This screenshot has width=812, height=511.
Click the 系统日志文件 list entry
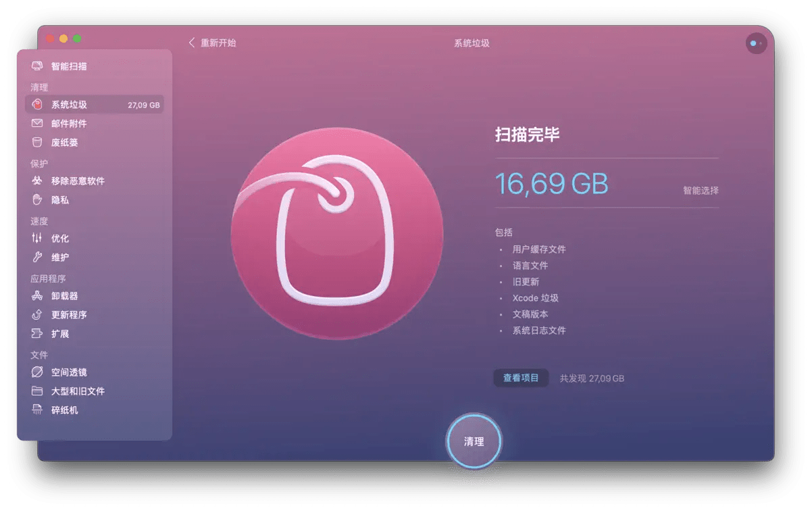[x=539, y=331]
